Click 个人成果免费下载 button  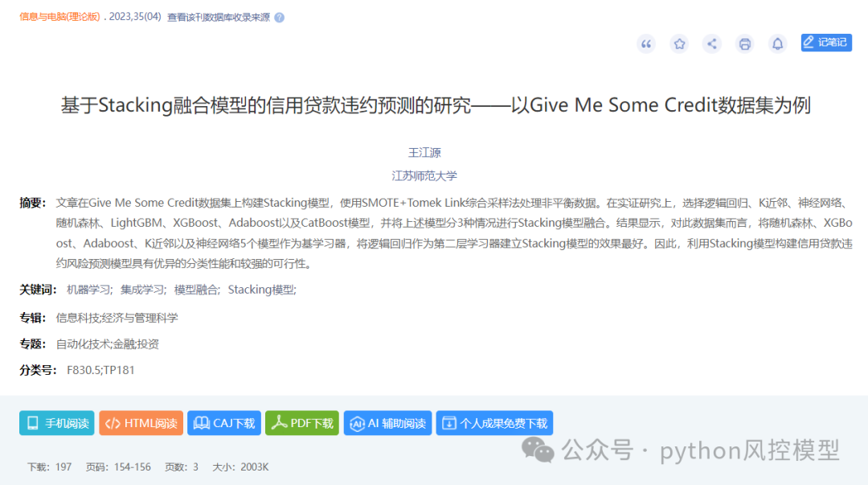pyautogui.click(x=494, y=424)
